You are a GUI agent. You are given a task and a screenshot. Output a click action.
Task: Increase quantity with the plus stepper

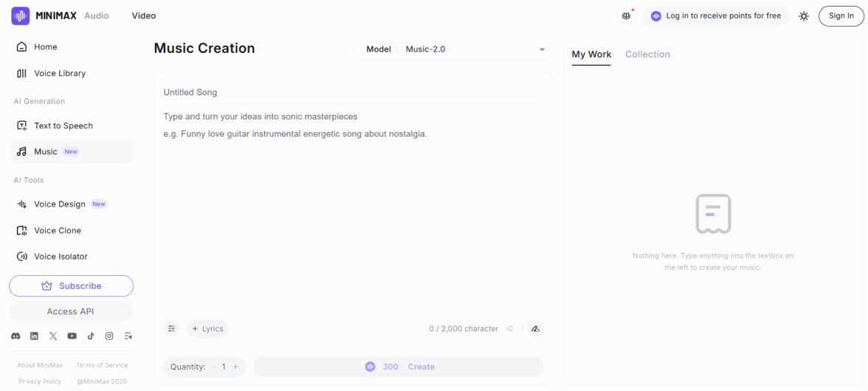pos(235,367)
